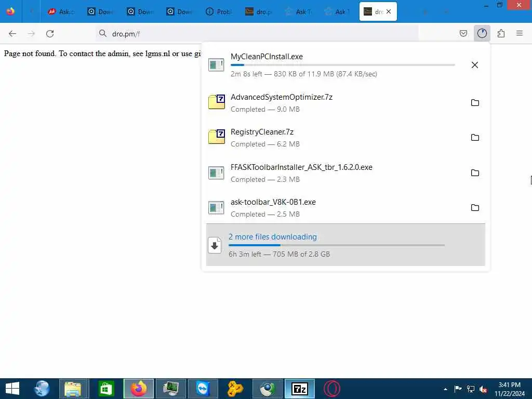Screen dimensions: 532x399
Task: Show FFASKToolbarInstaller file in folder
Action: point(475,172)
